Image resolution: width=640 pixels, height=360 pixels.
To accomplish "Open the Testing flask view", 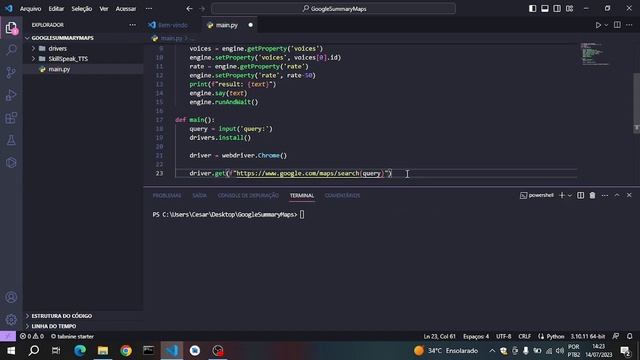I will pos(11,140).
